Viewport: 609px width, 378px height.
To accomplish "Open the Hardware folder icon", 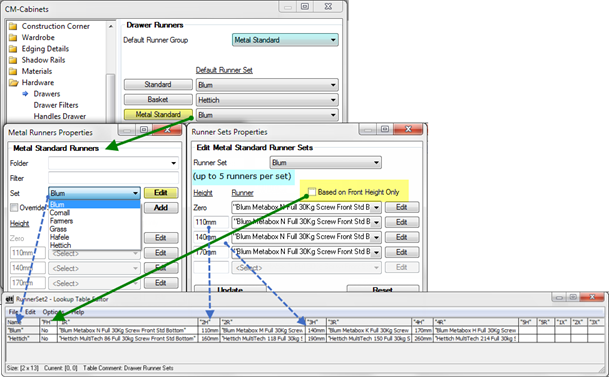I will click(x=14, y=82).
